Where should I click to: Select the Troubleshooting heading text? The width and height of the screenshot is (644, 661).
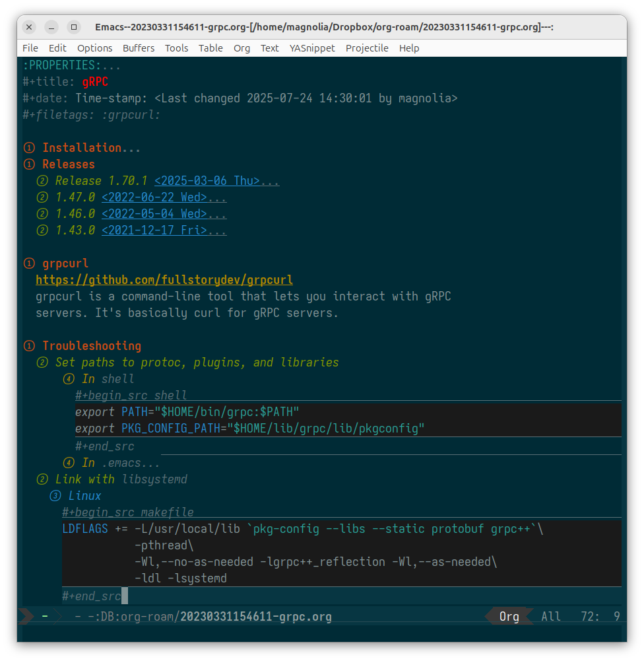coord(92,346)
